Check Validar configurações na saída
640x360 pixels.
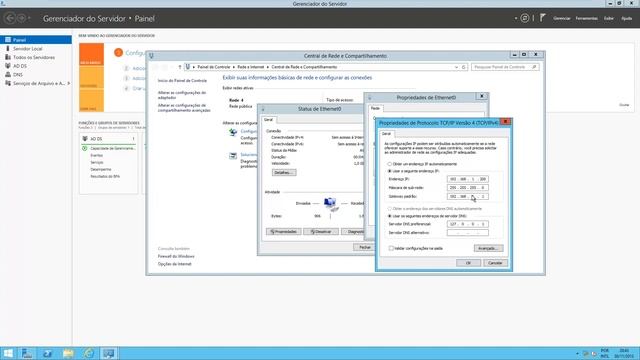click(391, 248)
